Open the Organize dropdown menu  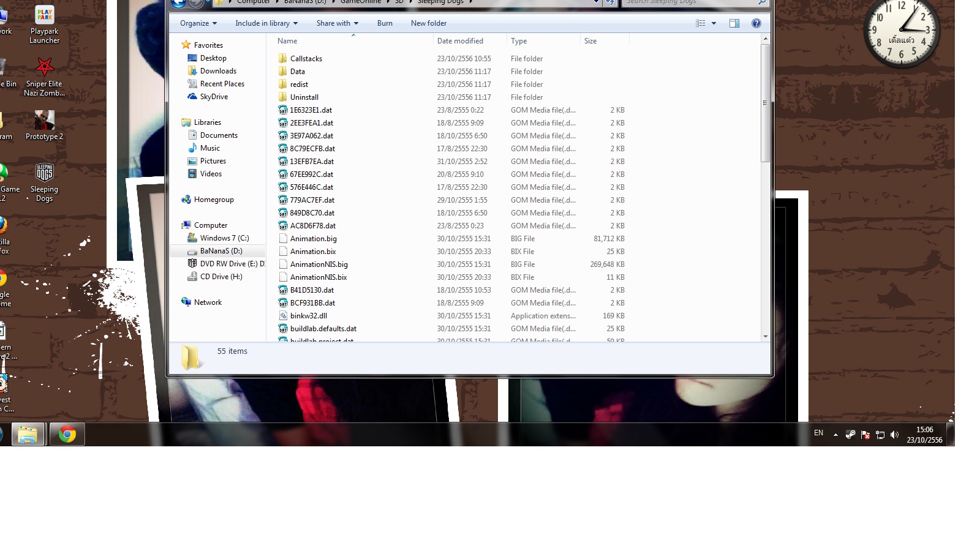coord(198,23)
